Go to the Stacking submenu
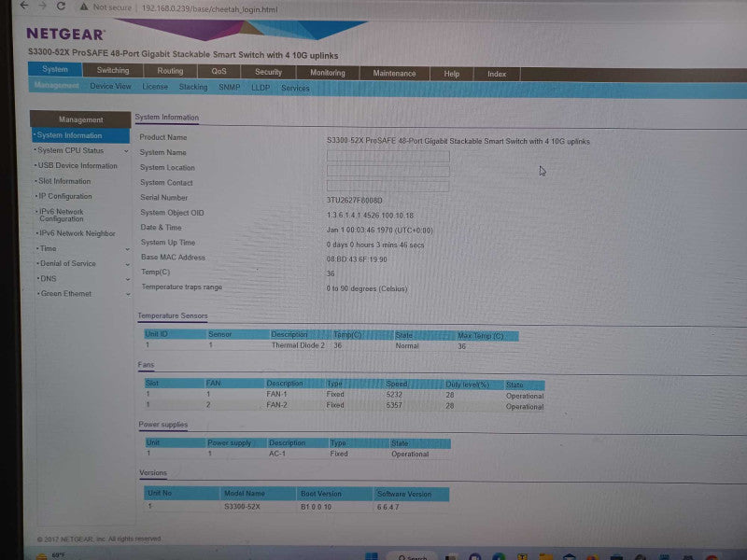Viewport: 747px width, 560px height. click(193, 87)
